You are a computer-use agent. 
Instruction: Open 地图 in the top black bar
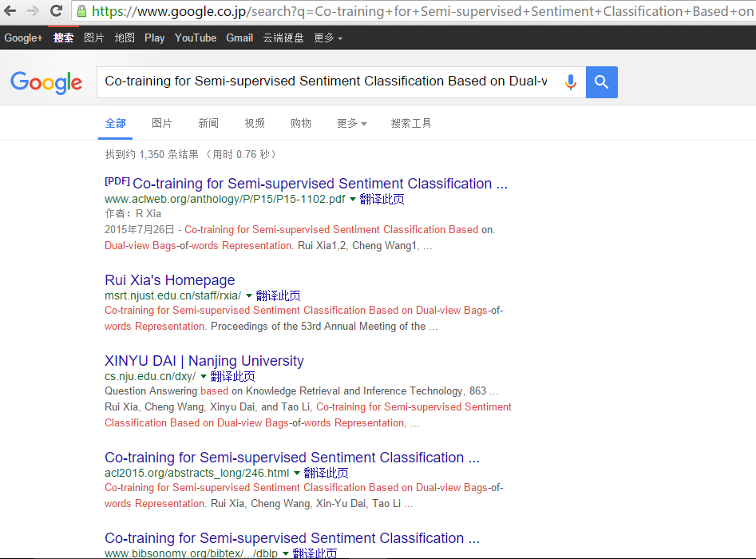pyautogui.click(x=125, y=38)
